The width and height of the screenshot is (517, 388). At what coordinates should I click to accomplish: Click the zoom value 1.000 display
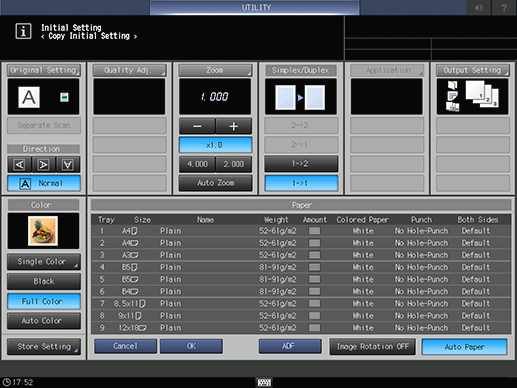tap(215, 97)
